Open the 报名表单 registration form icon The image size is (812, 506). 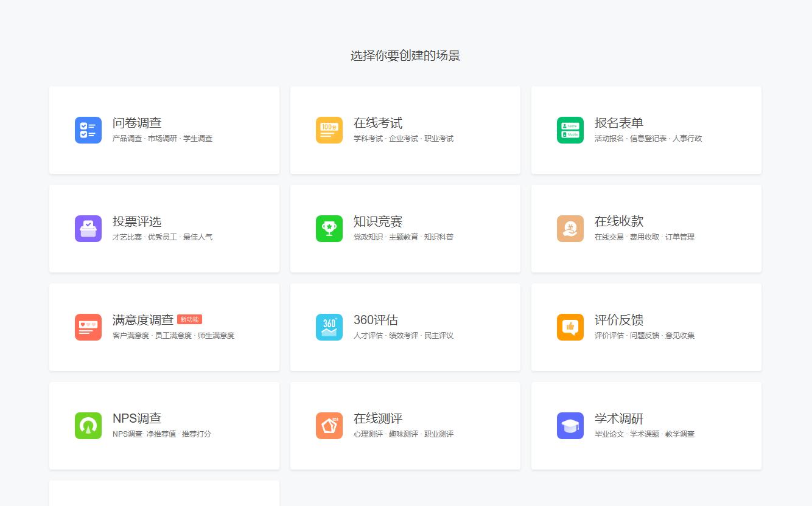(570, 130)
